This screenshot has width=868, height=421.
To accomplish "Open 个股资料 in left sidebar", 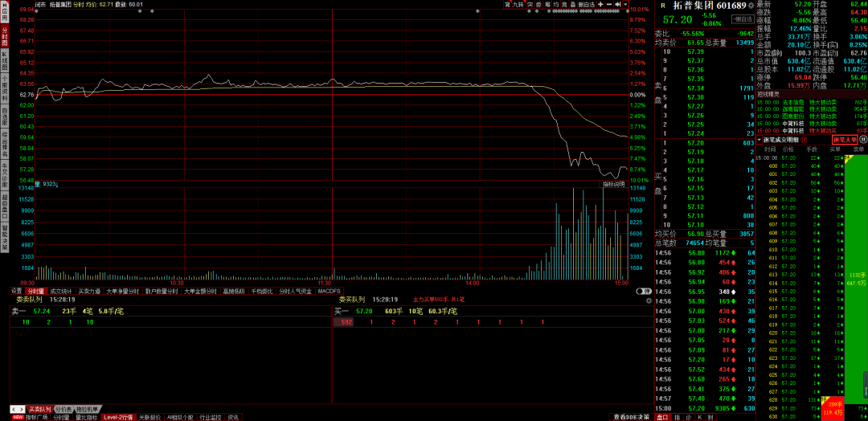I will coord(5,90).
